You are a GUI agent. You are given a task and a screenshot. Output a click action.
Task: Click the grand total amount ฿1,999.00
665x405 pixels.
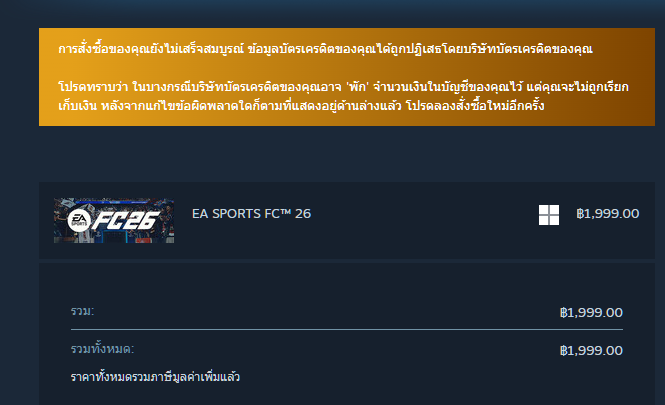[x=591, y=351]
